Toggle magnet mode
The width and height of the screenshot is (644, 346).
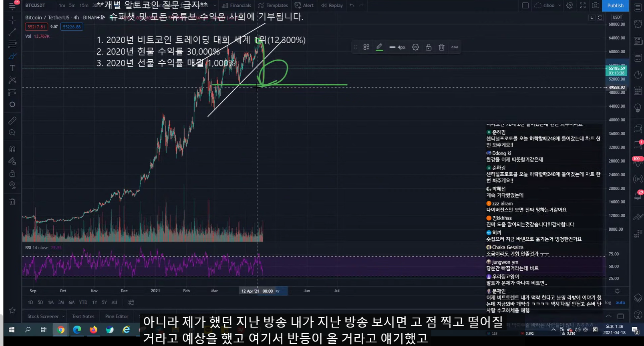coord(12,149)
